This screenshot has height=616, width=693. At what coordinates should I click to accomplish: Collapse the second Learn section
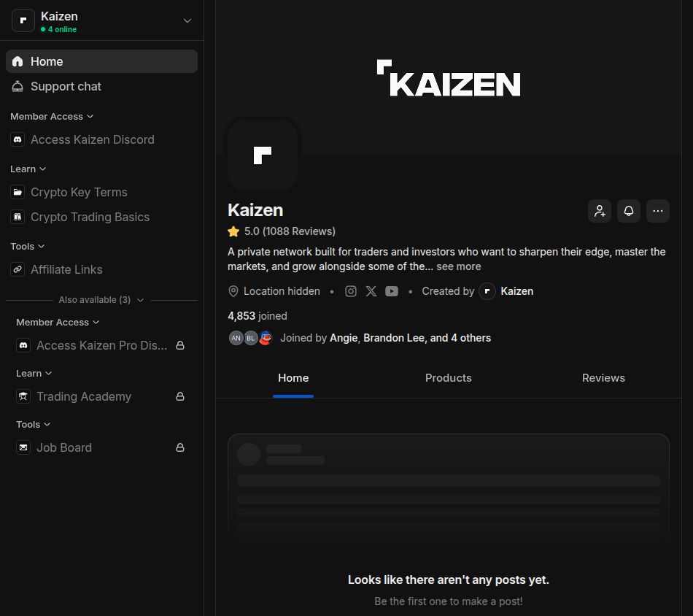point(34,373)
